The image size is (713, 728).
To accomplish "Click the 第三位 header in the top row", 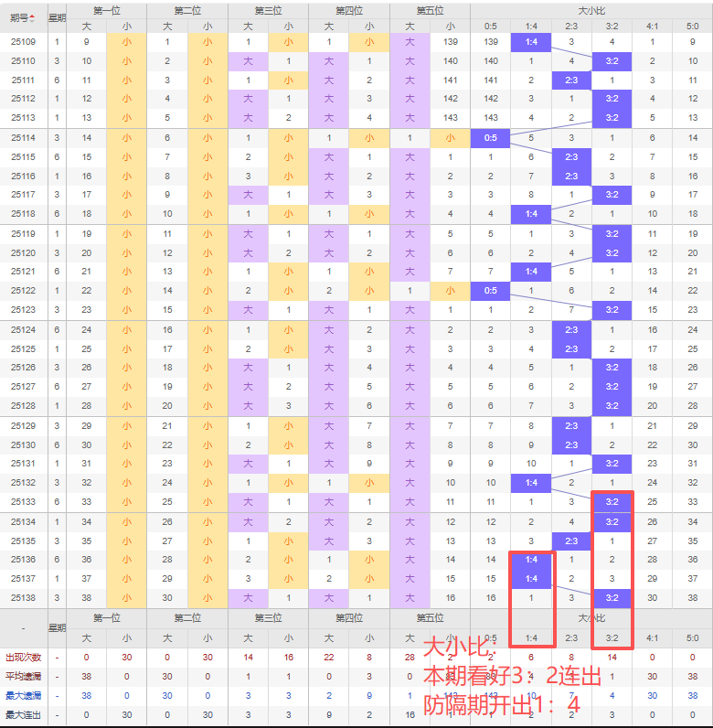I will pos(269,11).
